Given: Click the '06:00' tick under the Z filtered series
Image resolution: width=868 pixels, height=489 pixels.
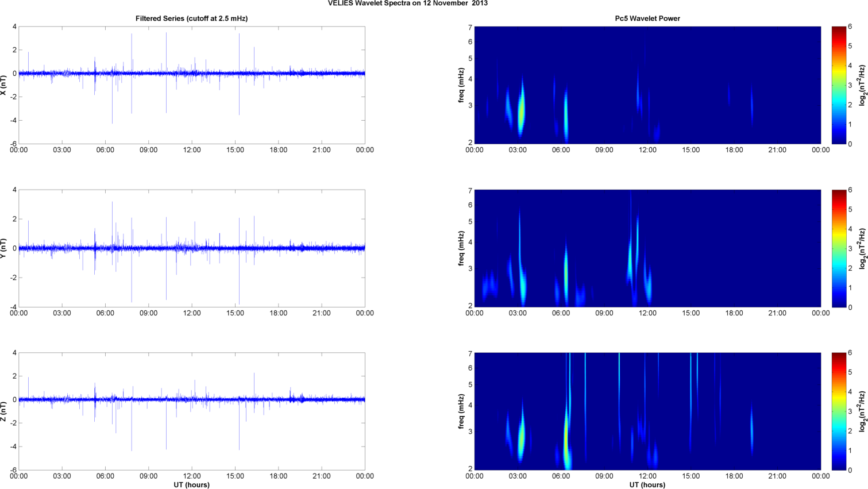Looking at the screenshot, I should tap(105, 476).
